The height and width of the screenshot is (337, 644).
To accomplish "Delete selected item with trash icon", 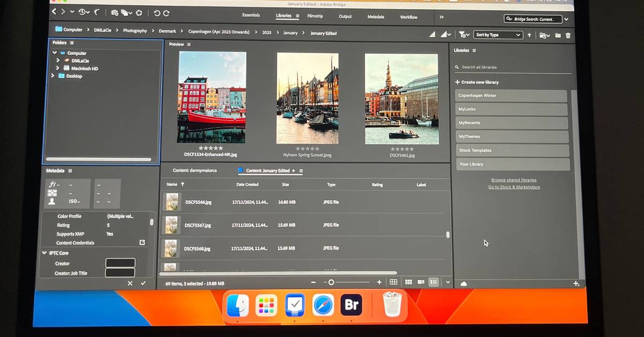I will tap(568, 35).
